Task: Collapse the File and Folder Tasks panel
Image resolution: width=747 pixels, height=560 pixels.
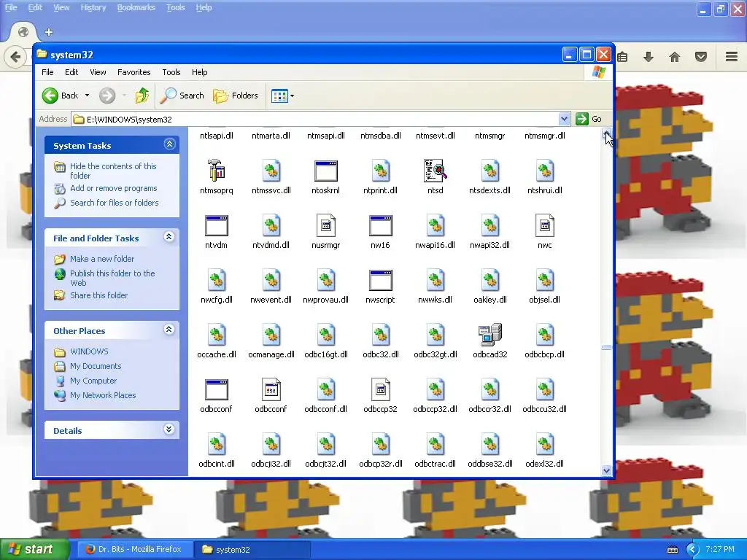Action: tap(169, 237)
